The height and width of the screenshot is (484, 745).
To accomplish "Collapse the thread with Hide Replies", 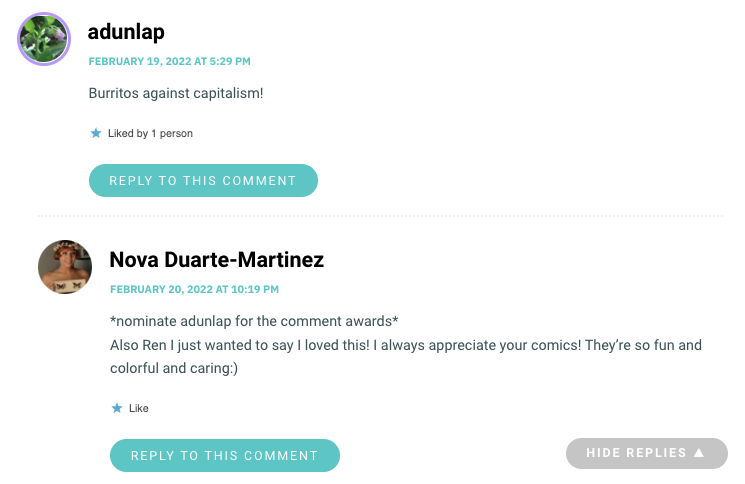I will [x=647, y=453].
